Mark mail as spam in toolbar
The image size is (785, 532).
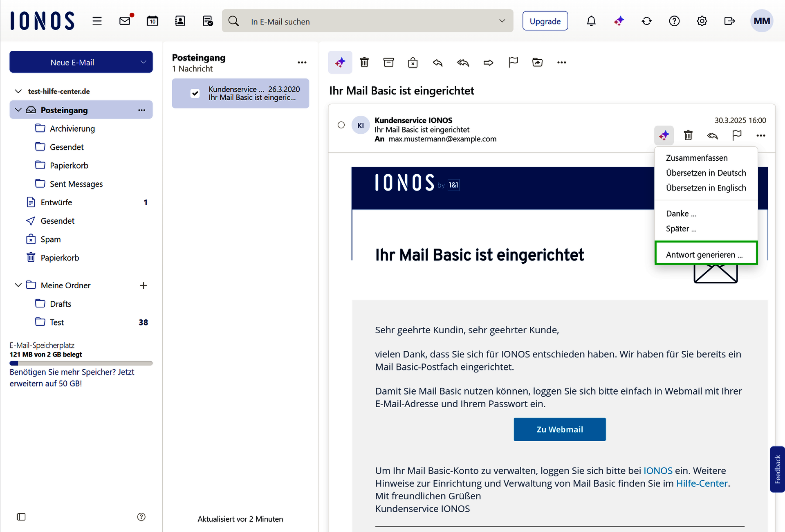(x=413, y=62)
